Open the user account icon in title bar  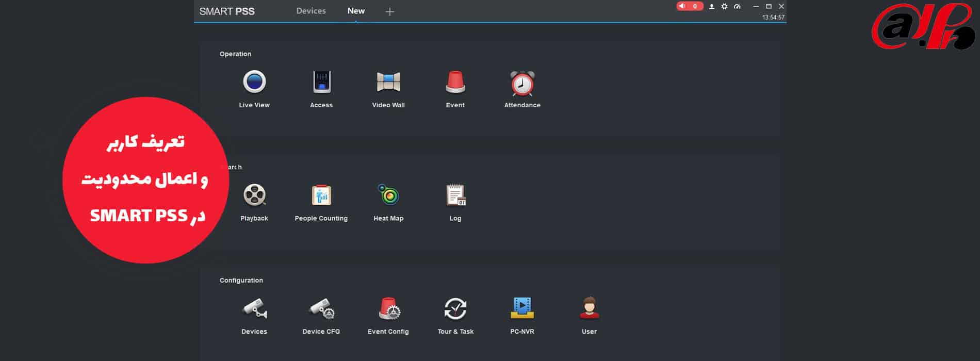[712, 7]
